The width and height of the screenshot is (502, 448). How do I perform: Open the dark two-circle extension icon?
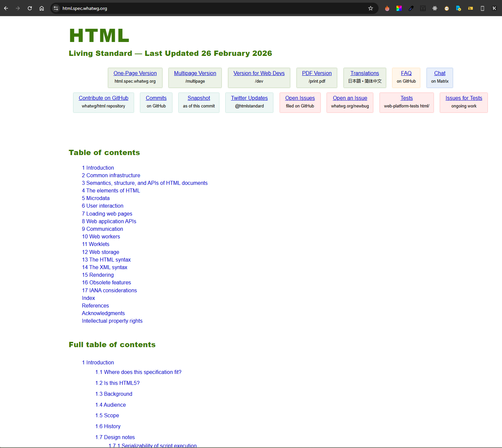click(x=423, y=8)
